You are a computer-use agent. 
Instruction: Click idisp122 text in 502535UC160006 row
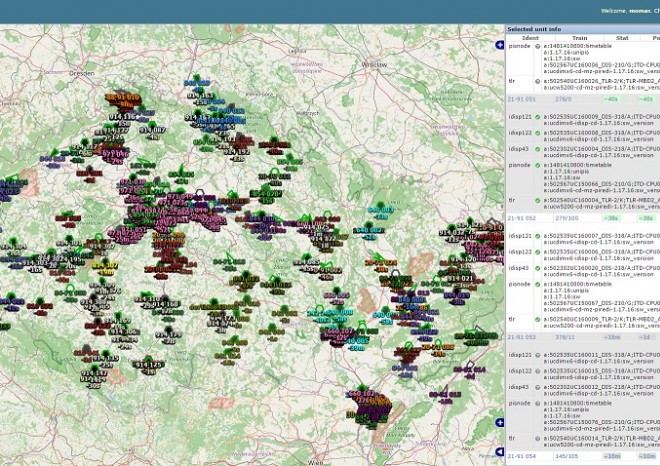pyautogui.click(x=520, y=252)
